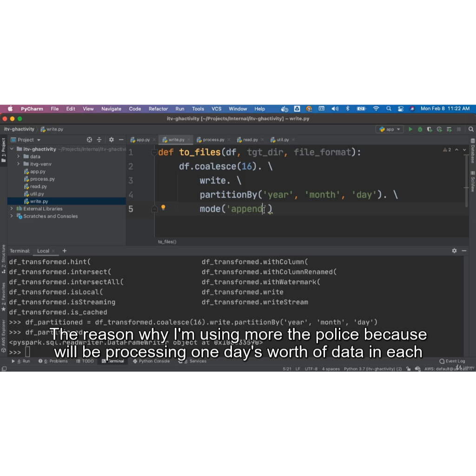Click the 1: Project side tool button
476x476 pixels.
click(4, 150)
